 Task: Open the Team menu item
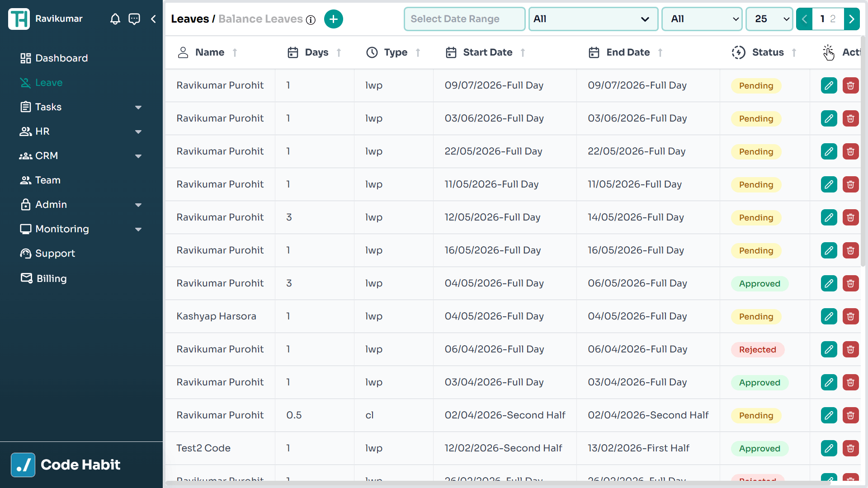click(x=41, y=180)
